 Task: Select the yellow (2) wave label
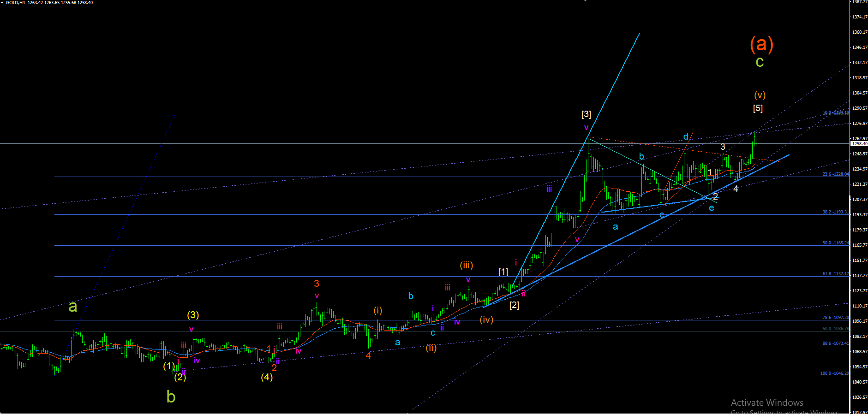tap(180, 377)
